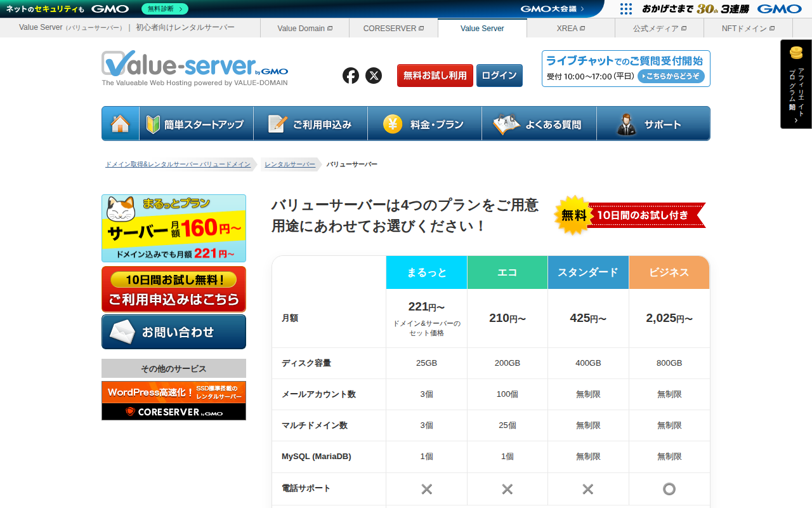
Task: Click こちらからどうぞ live chat button
Action: click(x=671, y=76)
